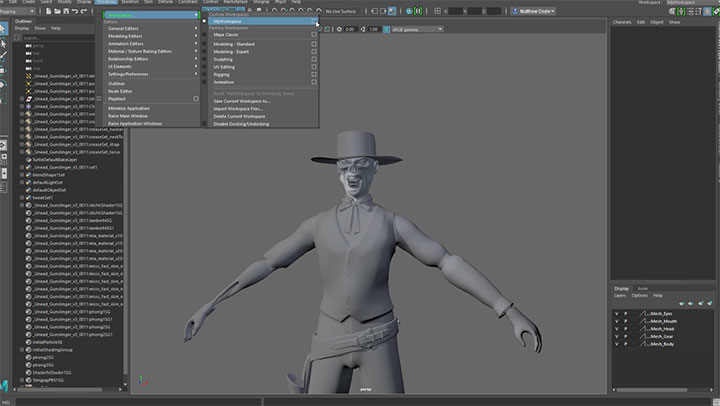Select the arrow Select tool in toolbox

3,29
